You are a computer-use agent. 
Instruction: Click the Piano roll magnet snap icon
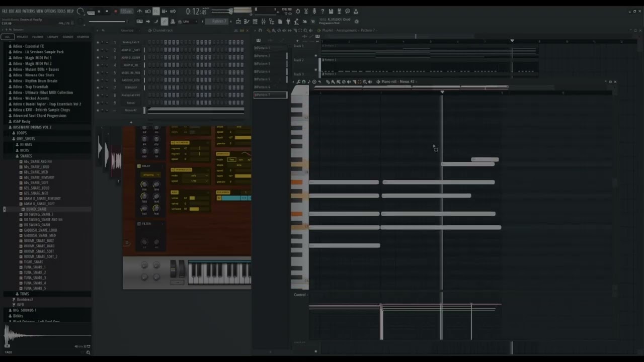(x=304, y=81)
